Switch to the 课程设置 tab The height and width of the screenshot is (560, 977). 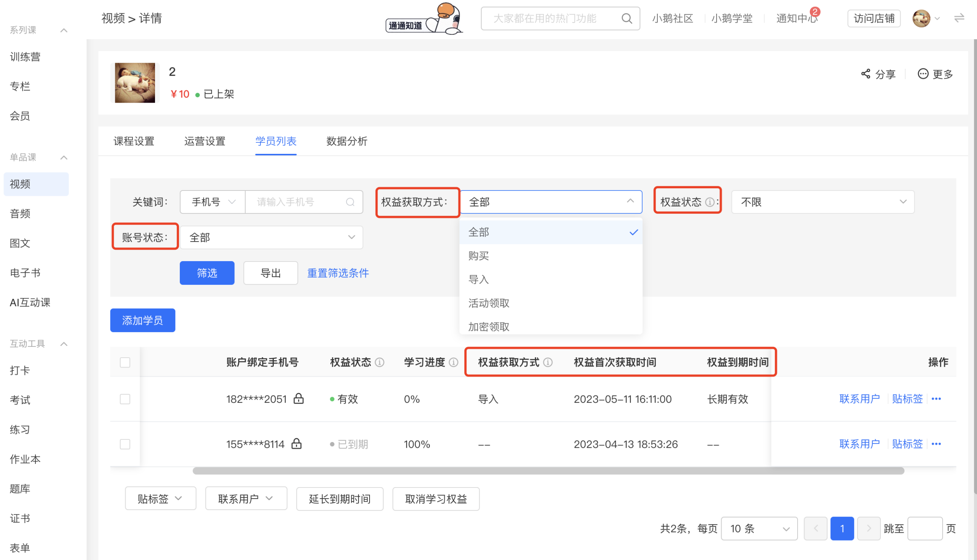[134, 141]
